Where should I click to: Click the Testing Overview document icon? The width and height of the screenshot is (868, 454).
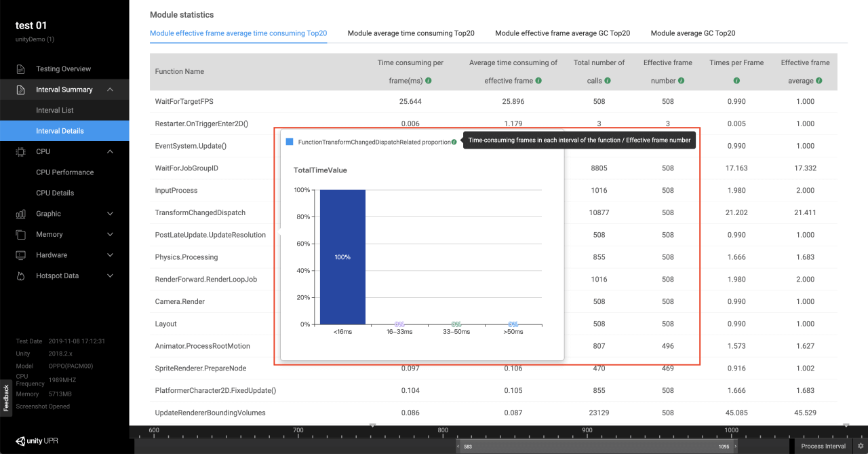tap(21, 69)
